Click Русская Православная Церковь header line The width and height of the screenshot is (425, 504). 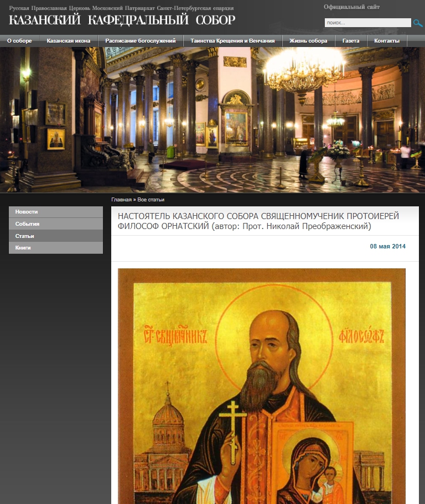point(121,8)
